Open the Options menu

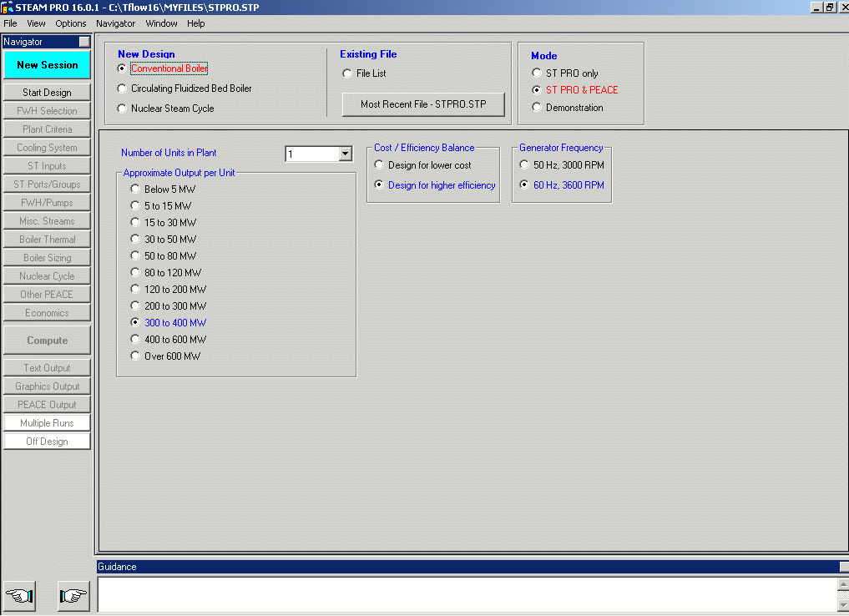71,23
